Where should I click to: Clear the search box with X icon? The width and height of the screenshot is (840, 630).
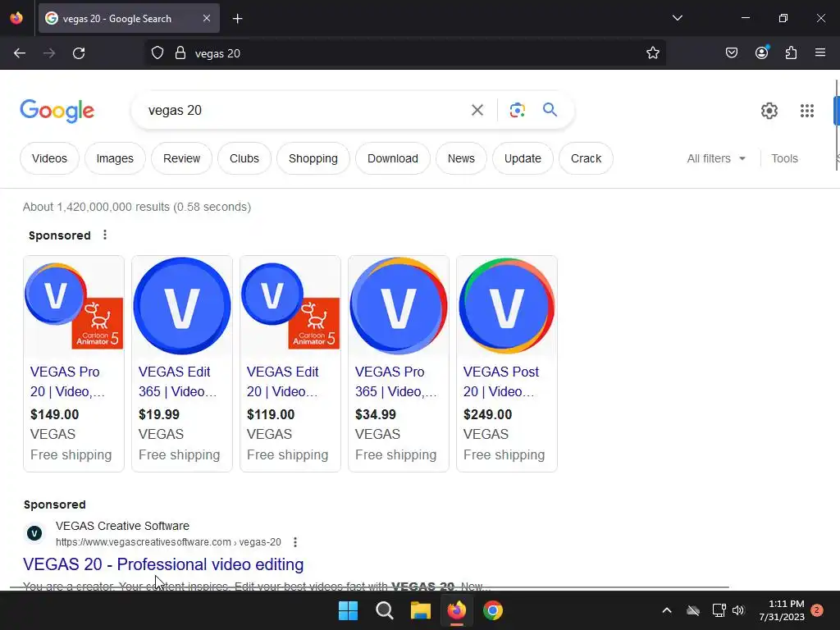pos(477,111)
